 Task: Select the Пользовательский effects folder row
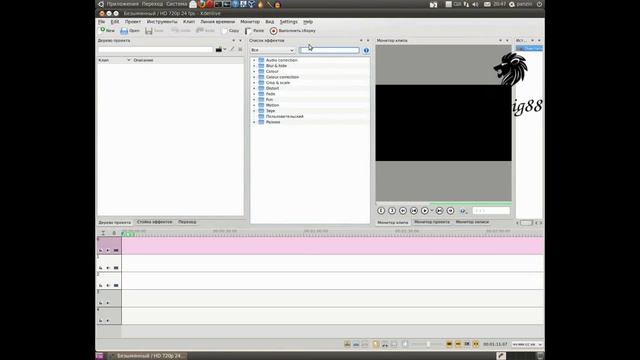point(310,116)
